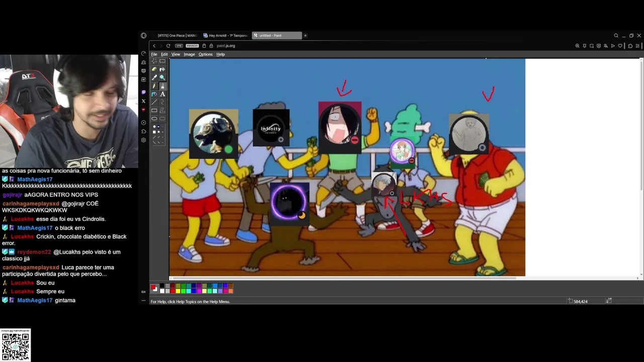Open the View menu

tap(176, 54)
